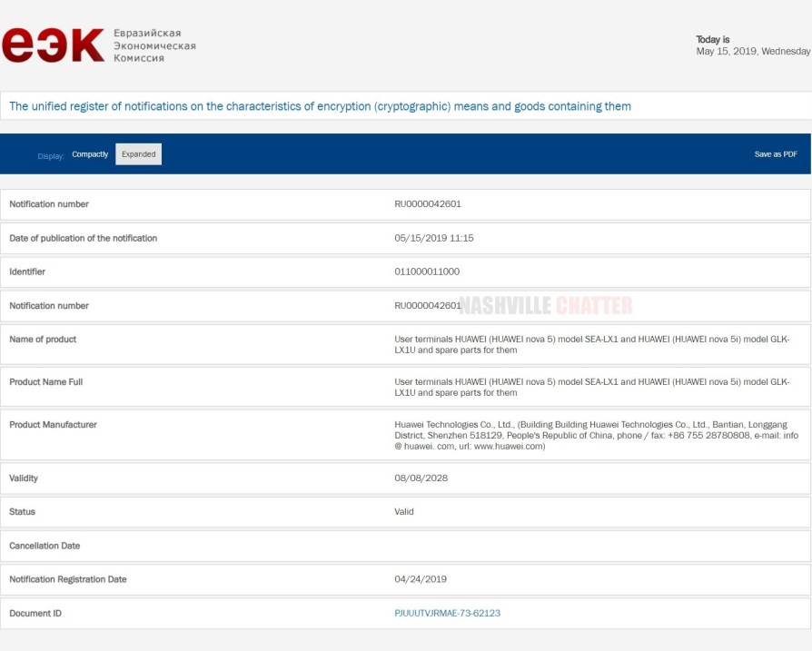Click the Display label in blue bar
The image size is (812, 651).
(51, 155)
